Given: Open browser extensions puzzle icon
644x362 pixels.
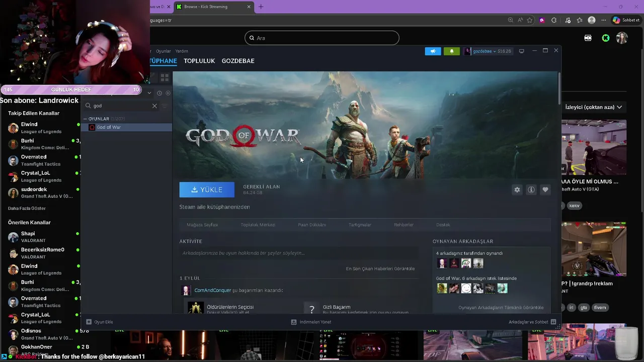Looking at the screenshot, I should click(554, 20).
